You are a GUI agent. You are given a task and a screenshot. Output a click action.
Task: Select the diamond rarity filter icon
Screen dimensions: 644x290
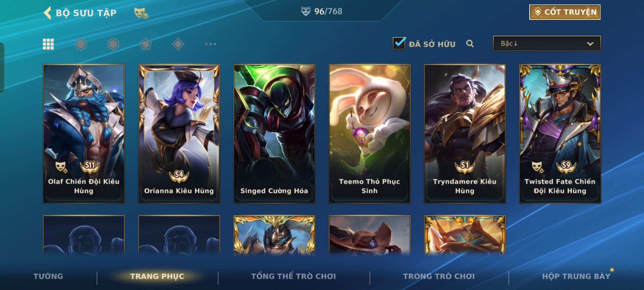click(x=178, y=44)
